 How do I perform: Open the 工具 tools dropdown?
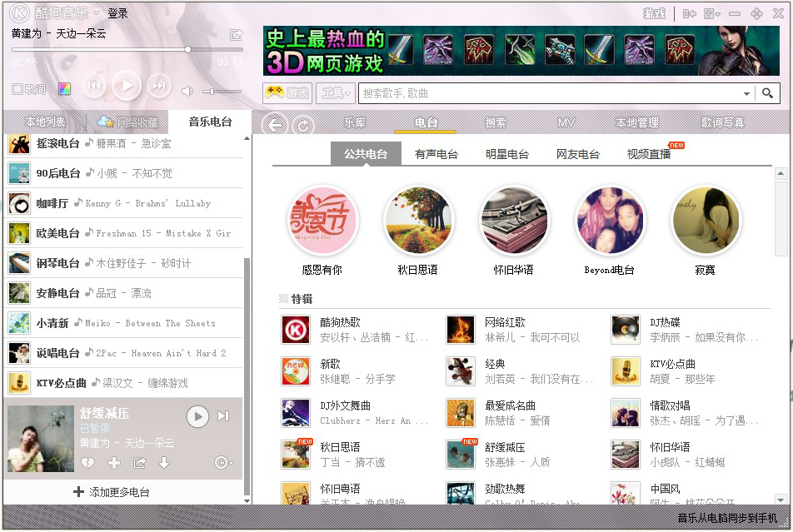click(336, 93)
